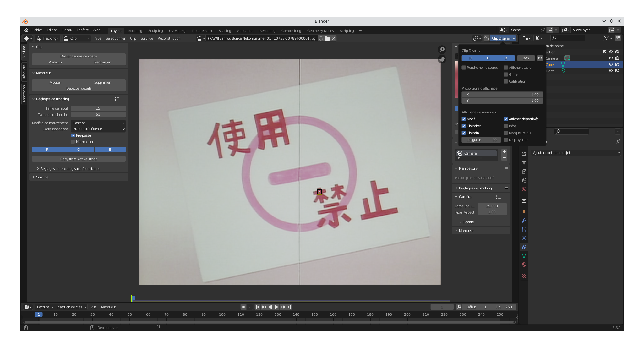Open the Ajouter contrainte objet dropdown

pos(576,153)
